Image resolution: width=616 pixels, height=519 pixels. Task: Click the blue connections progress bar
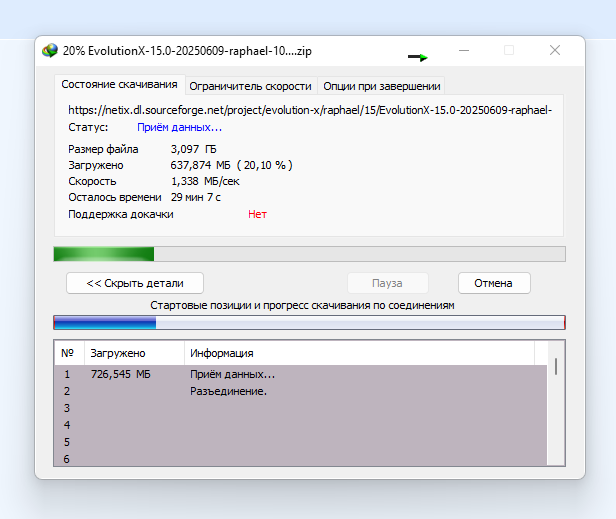[x=310, y=323]
